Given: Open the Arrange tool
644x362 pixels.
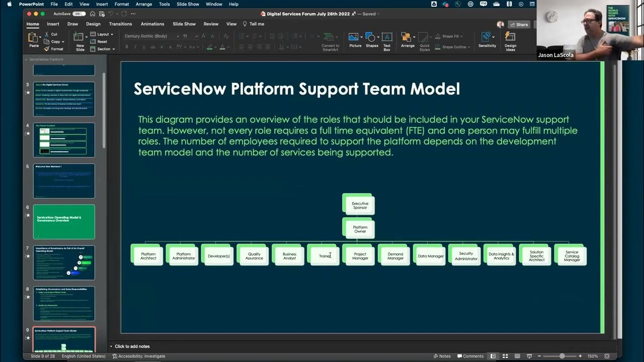Looking at the screenshot, I should pos(408,41).
